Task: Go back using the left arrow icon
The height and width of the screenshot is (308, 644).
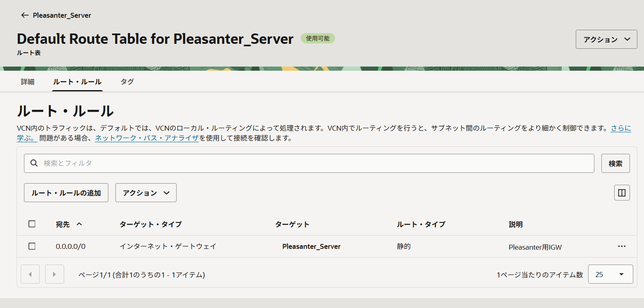Action: pyautogui.click(x=25, y=15)
